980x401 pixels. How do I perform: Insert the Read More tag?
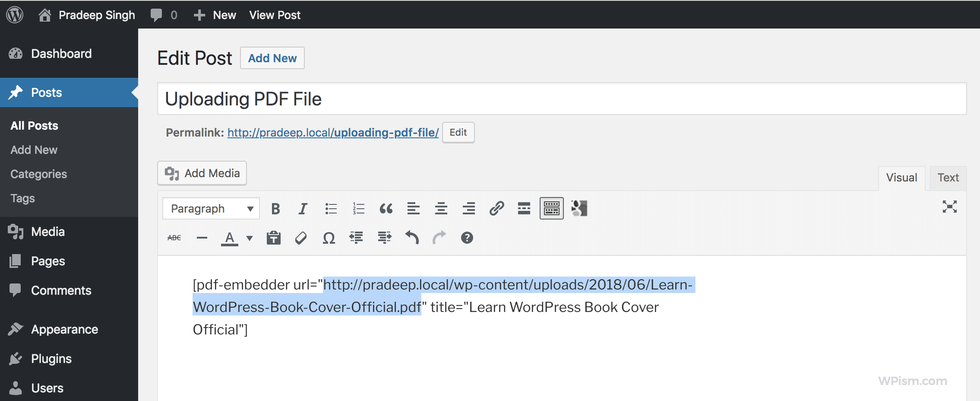pyautogui.click(x=523, y=208)
